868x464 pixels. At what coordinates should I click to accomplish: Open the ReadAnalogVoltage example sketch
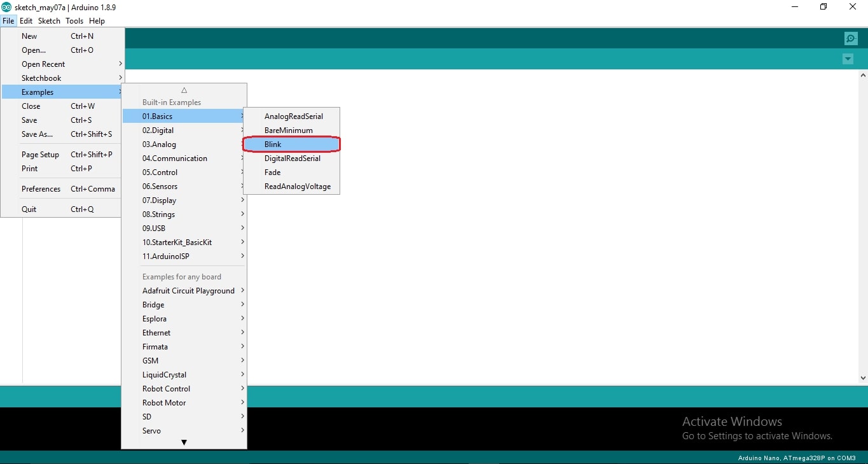point(292,186)
